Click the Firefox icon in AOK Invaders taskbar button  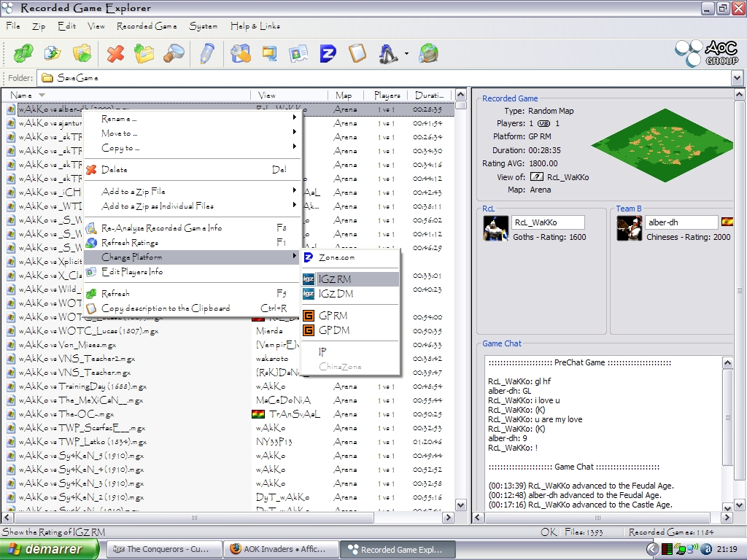(236, 549)
